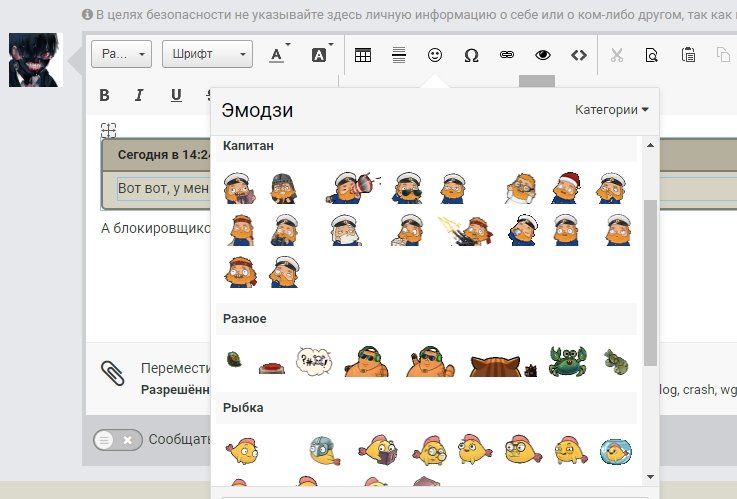The width and height of the screenshot is (737, 499).
Task: Toggle the eye preview button
Action: [x=542, y=55]
